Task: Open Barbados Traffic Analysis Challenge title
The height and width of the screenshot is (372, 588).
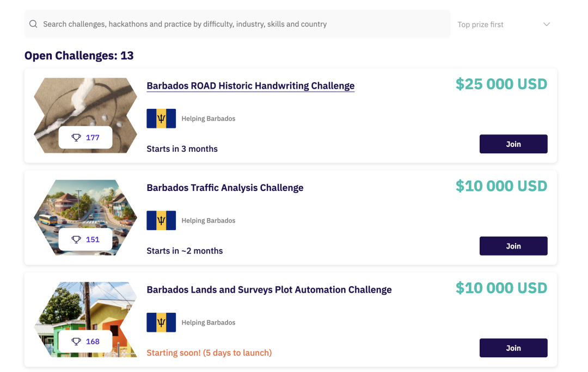Action: pyautogui.click(x=225, y=188)
